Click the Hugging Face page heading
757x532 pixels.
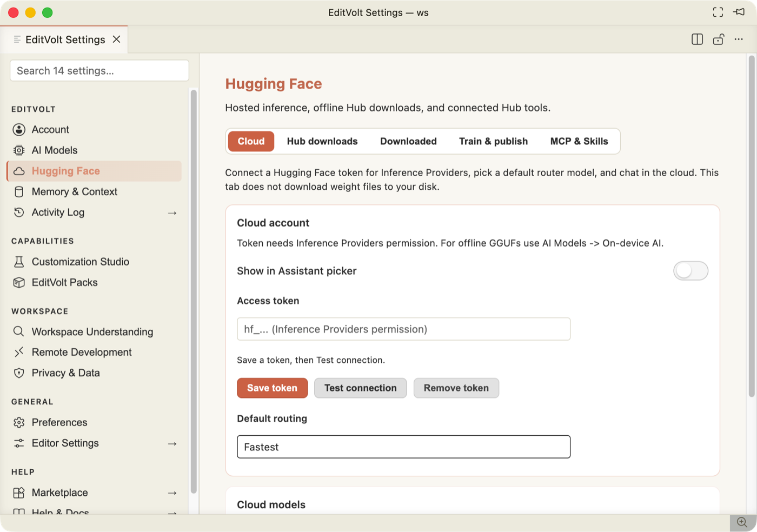(x=274, y=84)
